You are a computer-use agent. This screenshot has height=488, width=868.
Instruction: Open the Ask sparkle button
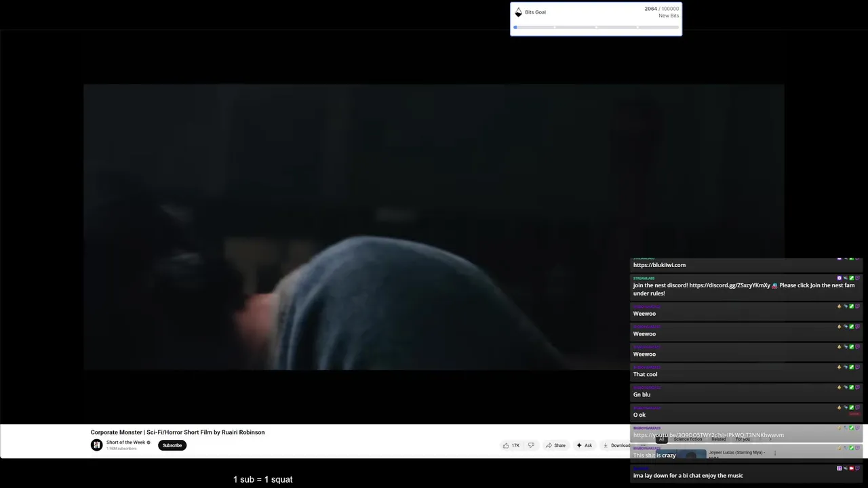click(x=585, y=445)
